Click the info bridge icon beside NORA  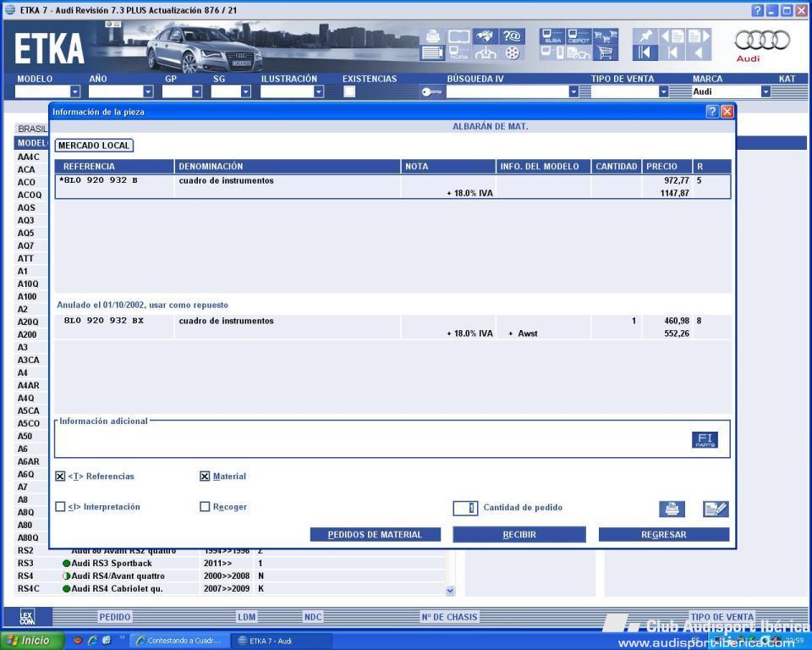click(486, 52)
